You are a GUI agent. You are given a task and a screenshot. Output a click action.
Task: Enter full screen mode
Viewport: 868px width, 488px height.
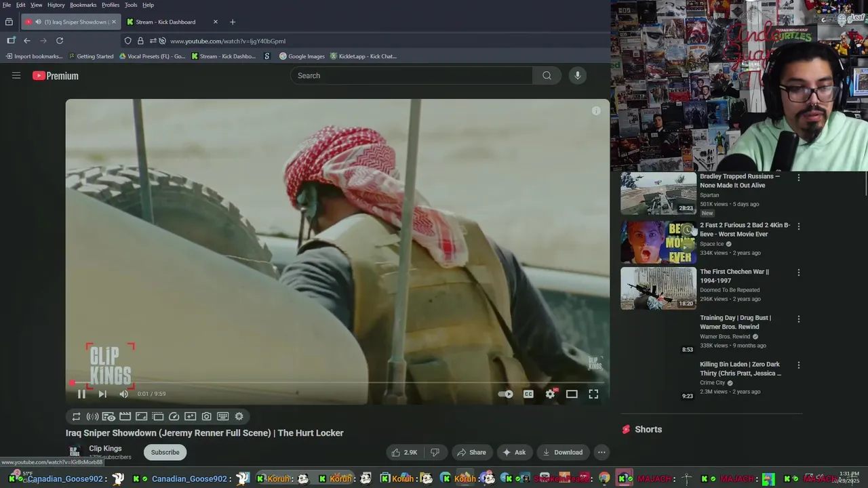click(x=593, y=394)
